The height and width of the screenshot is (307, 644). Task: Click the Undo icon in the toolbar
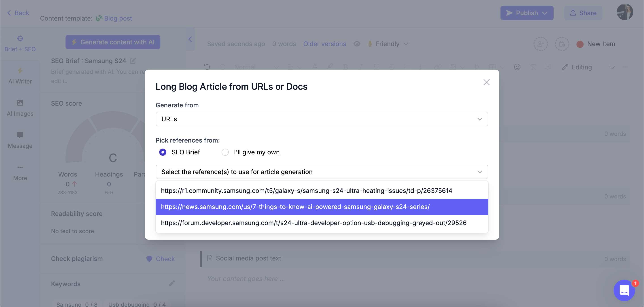pyautogui.click(x=207, y=67)
